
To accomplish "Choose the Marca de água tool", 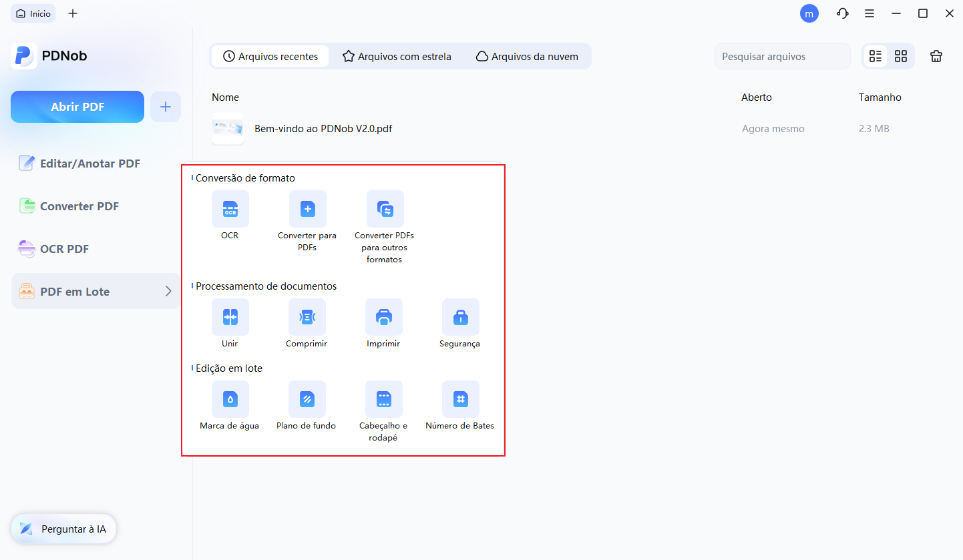I will tap(230, 399).
